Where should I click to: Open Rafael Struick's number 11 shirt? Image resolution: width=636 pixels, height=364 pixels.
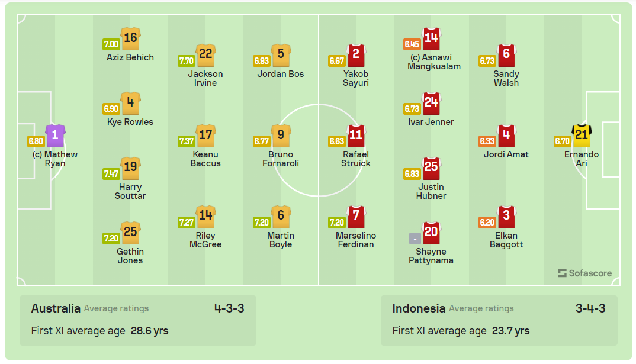pyautogui.click(x=356, y=136)
